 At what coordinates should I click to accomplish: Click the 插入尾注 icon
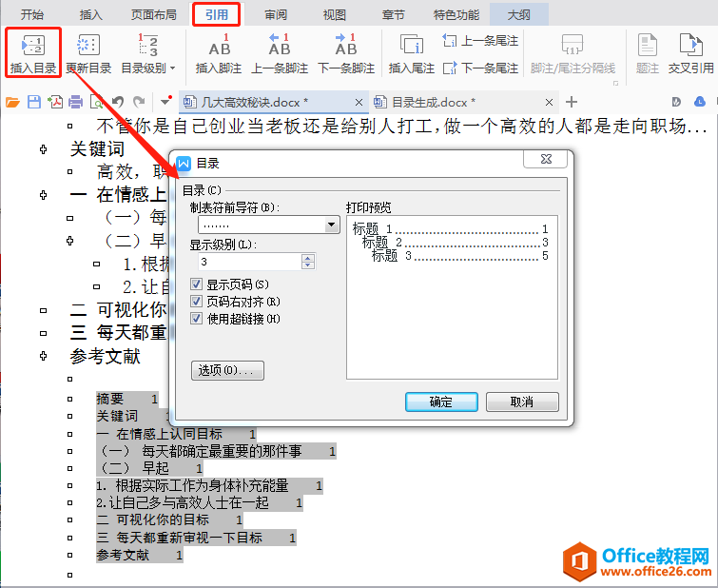(x=412, y=44)
